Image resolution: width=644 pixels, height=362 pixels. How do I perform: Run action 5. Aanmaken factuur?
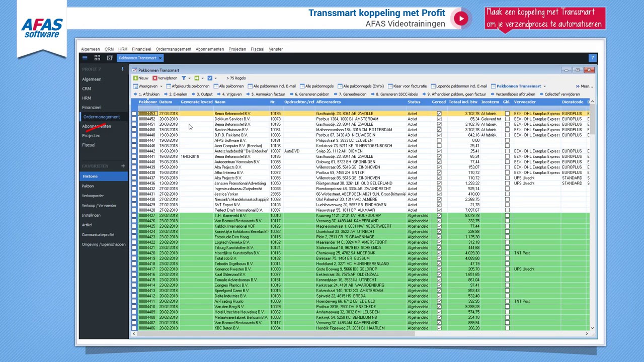coord(266,94)
